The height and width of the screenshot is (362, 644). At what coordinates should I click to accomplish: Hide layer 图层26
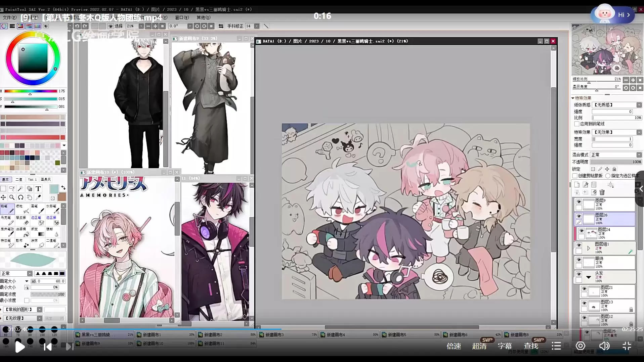coord(579,216)
